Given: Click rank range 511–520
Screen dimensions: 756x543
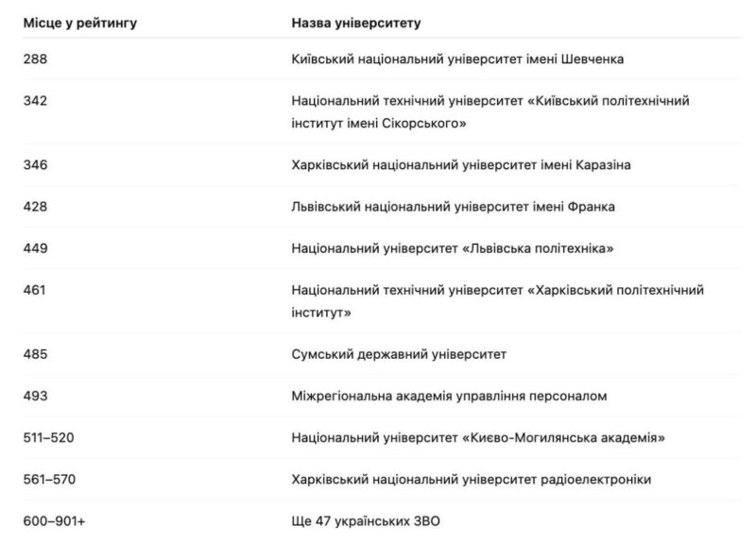Looking at the screenshot, I should [x=49, y=438].
